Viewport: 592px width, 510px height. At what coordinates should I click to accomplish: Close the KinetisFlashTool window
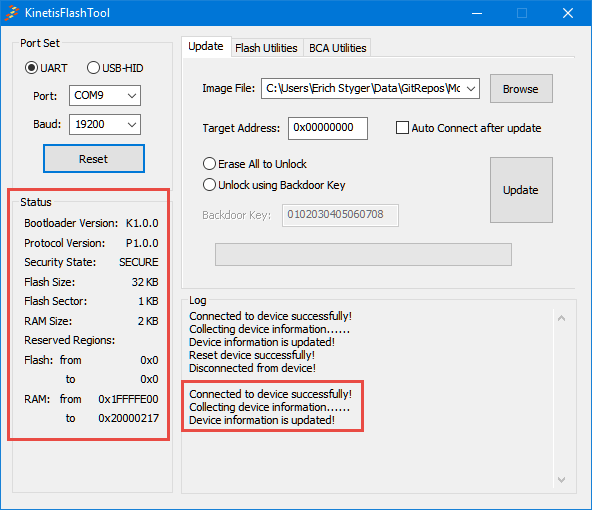point(568,13)
